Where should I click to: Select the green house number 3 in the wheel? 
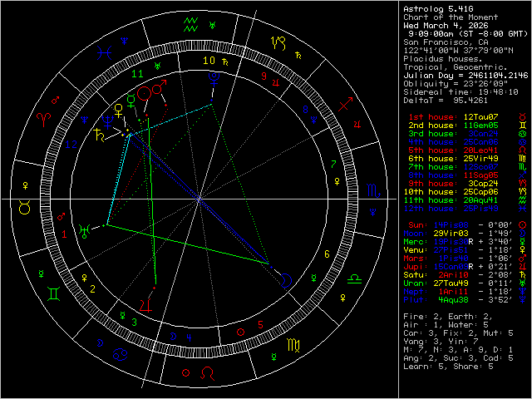135,323
